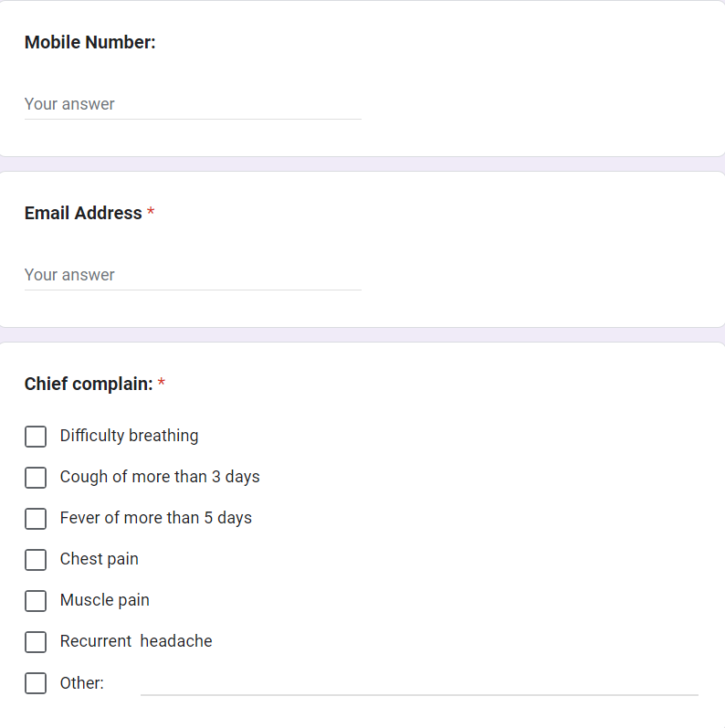Viewport: 725px width, 728px height.
Task: Toggle the Muscle pain checkbox
Action: point(36,601)
